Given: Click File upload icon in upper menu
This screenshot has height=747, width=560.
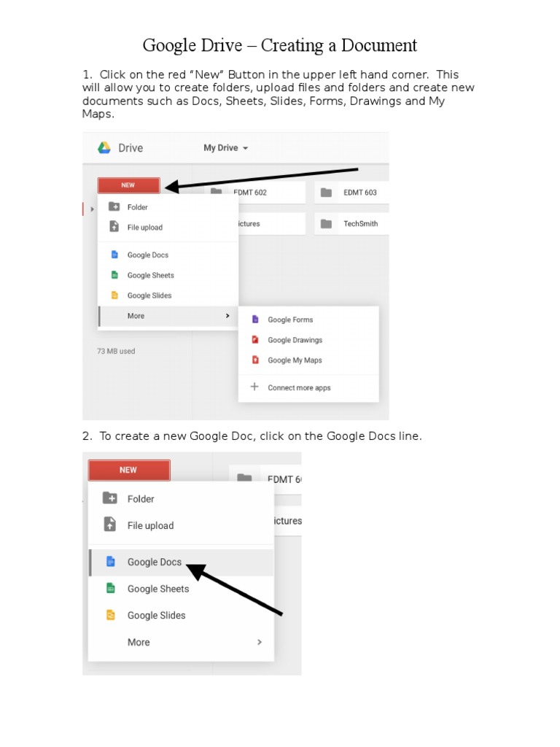Looking at the screenshot, I should coord(114,226).
